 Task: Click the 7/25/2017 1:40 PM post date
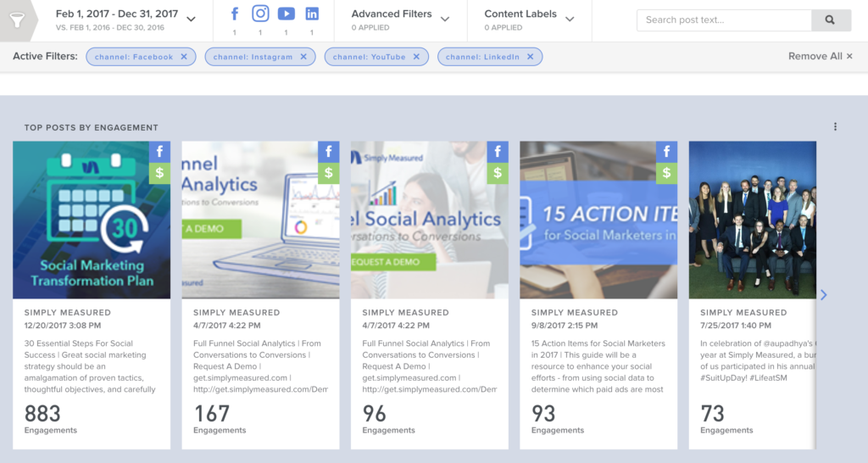[736, 326]
